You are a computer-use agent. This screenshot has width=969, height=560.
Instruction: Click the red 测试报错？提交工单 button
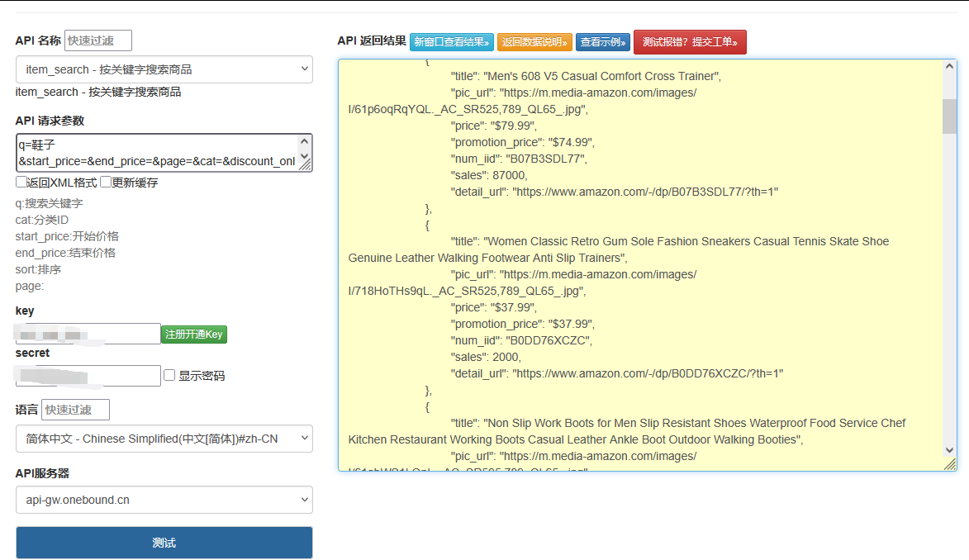690,42
